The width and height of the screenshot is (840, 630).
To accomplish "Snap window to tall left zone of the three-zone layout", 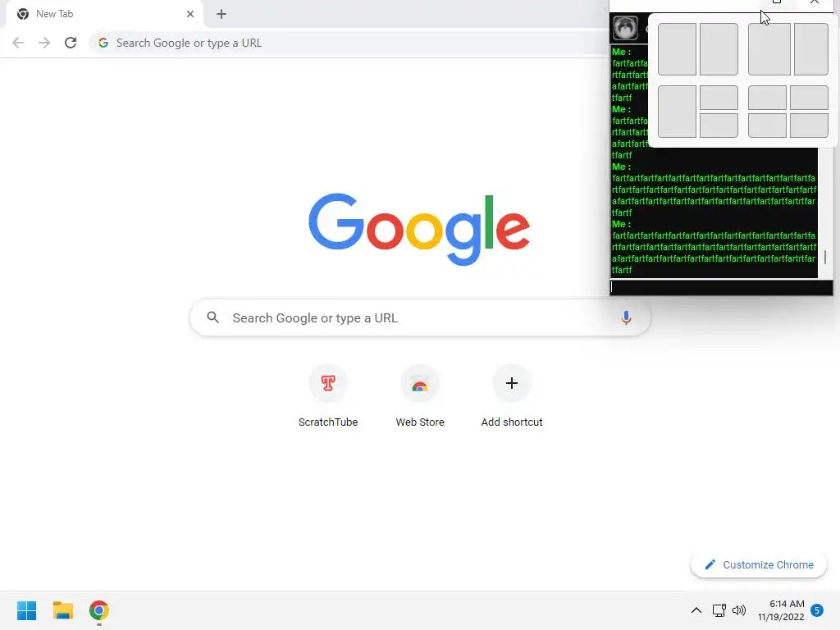I will pyautogui.click(x=677, y=112).
